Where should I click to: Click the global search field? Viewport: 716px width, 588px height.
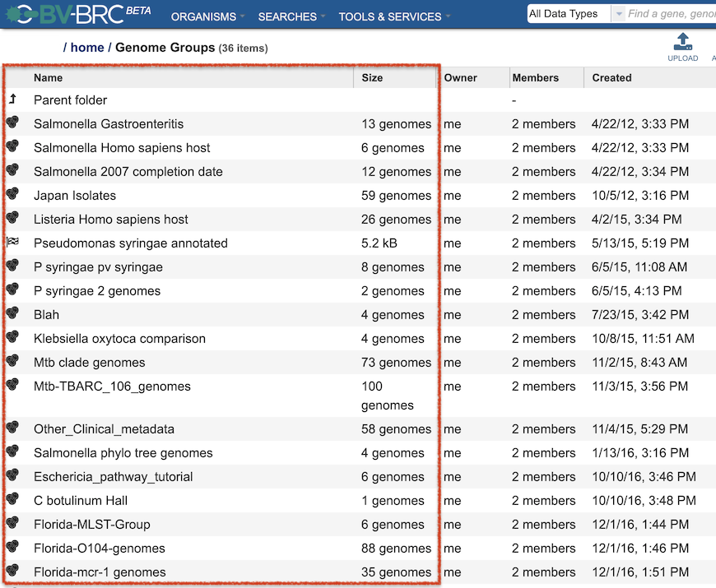671,14
